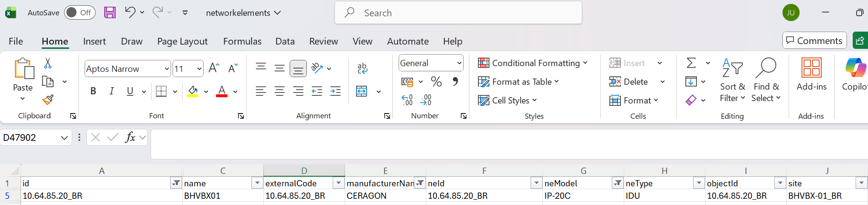The width and height of the screenshot is (868, 205).
Task: Switch to the Page Layout tab
Action: [182, 41]
